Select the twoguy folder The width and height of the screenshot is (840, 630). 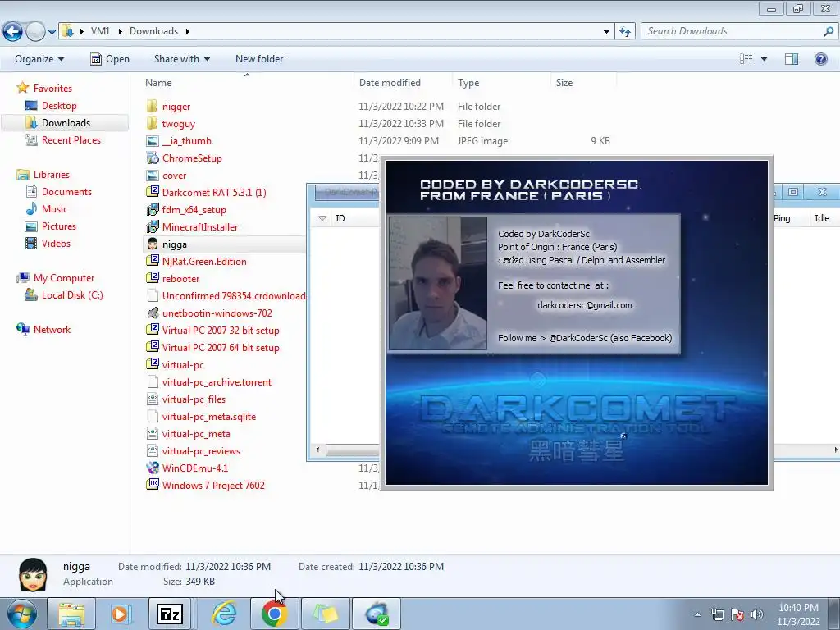pos(178,124)
